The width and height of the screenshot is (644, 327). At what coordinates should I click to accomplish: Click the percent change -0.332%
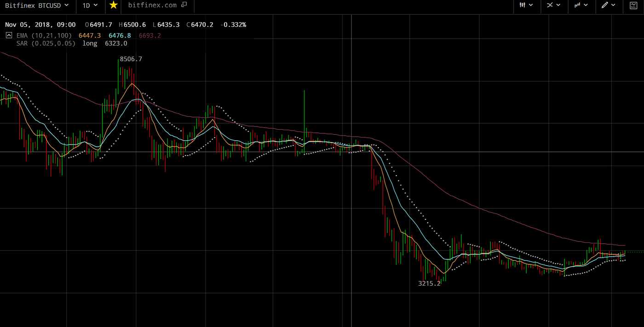[234, 25]
